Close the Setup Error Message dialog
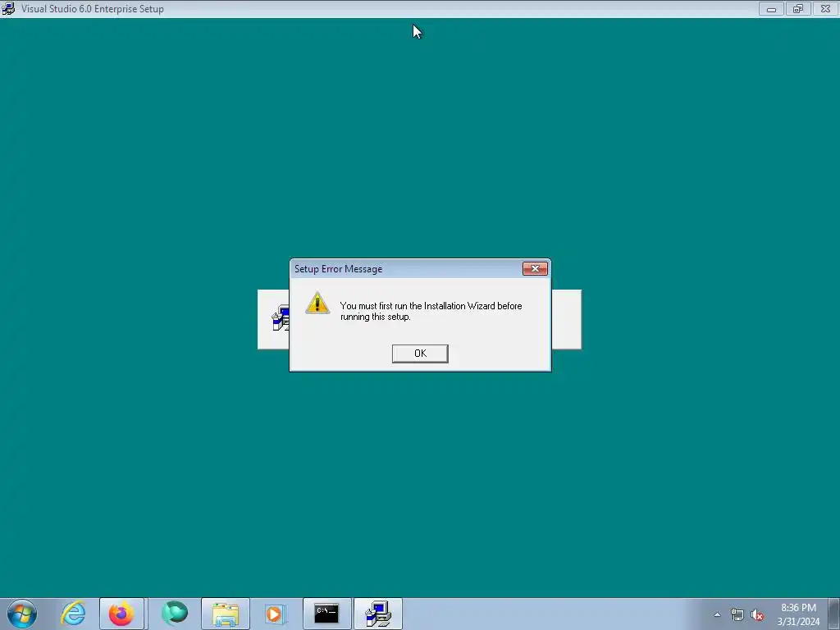This screenshot has height=630, width=840. [x=535, y=268]
